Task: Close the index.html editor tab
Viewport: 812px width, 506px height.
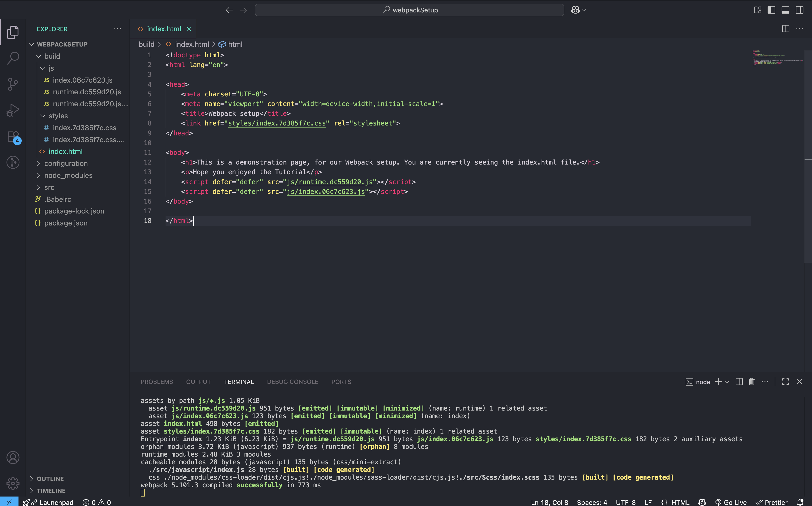Action: tap(189, 29)
